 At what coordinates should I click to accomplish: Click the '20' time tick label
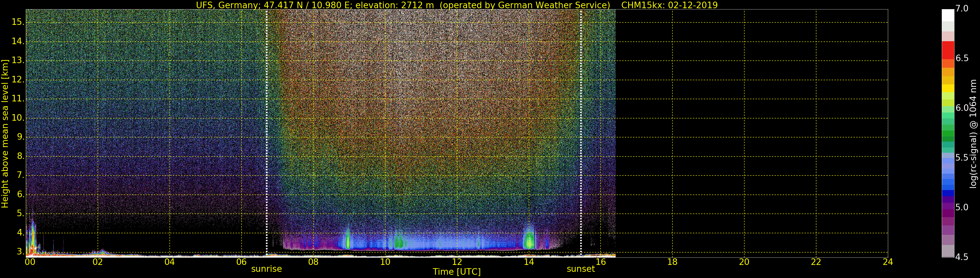[x=744, y=262]
